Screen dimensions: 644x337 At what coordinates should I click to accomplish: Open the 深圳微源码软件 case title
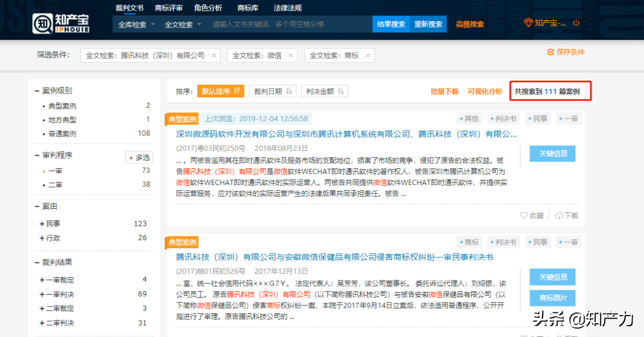(346, 134)
